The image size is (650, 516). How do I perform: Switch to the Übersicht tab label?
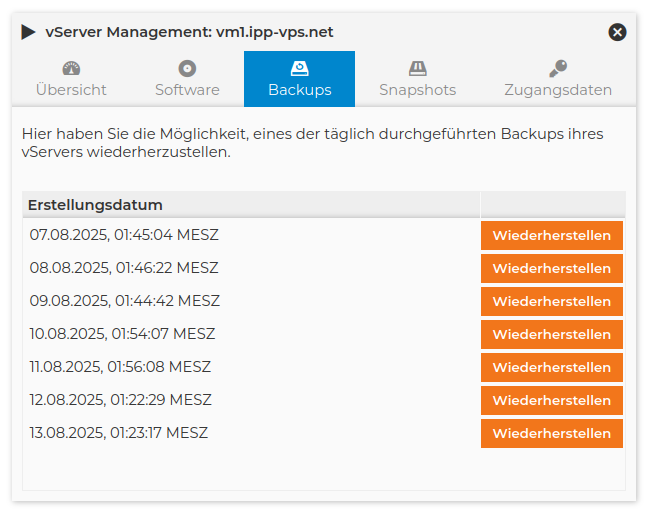71,90
